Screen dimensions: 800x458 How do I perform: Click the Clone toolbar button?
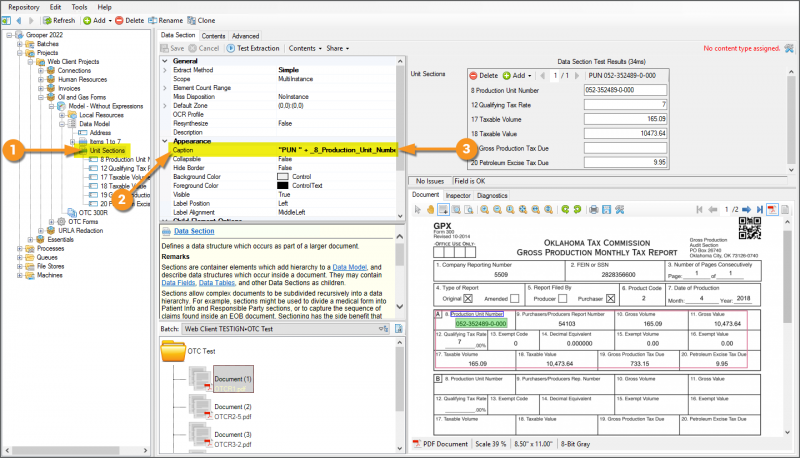[203, 20]
